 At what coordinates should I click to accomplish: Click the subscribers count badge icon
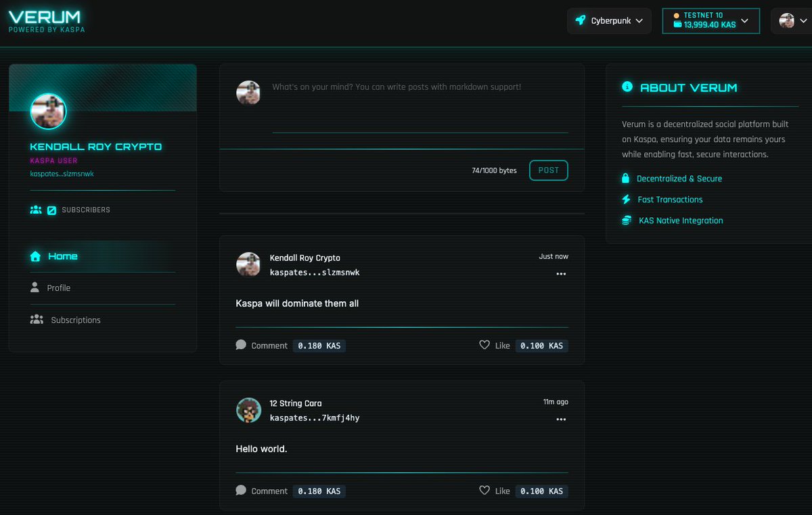tap(51, 210)
